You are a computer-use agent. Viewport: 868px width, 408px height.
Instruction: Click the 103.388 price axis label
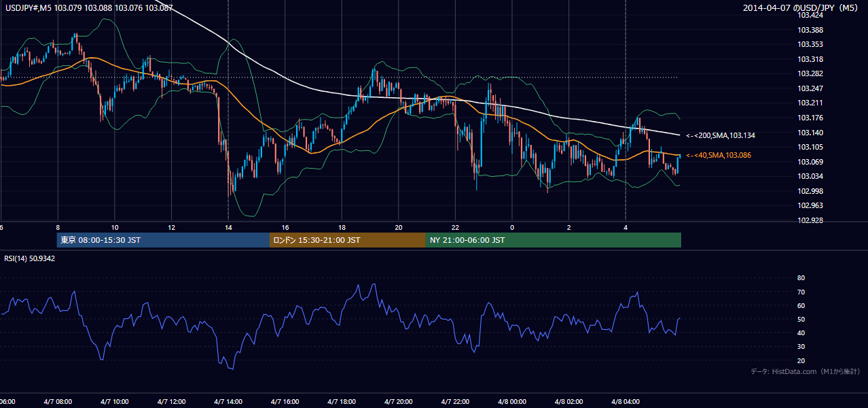[x=811, y=30]
